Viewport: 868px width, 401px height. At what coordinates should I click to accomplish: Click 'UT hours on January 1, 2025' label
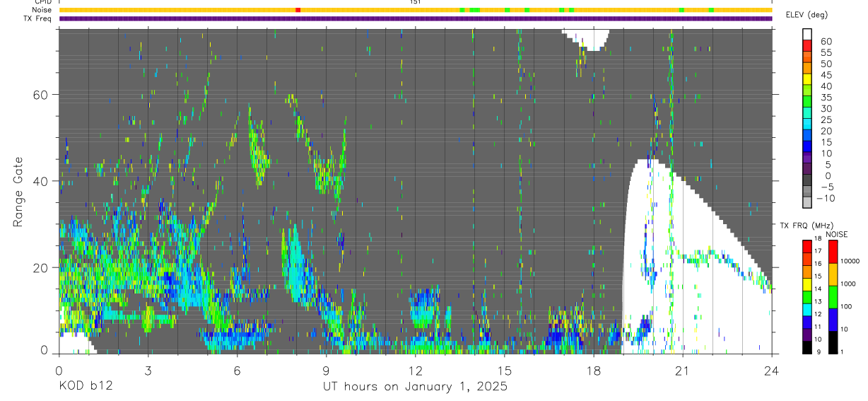click(x=415, y=387)
